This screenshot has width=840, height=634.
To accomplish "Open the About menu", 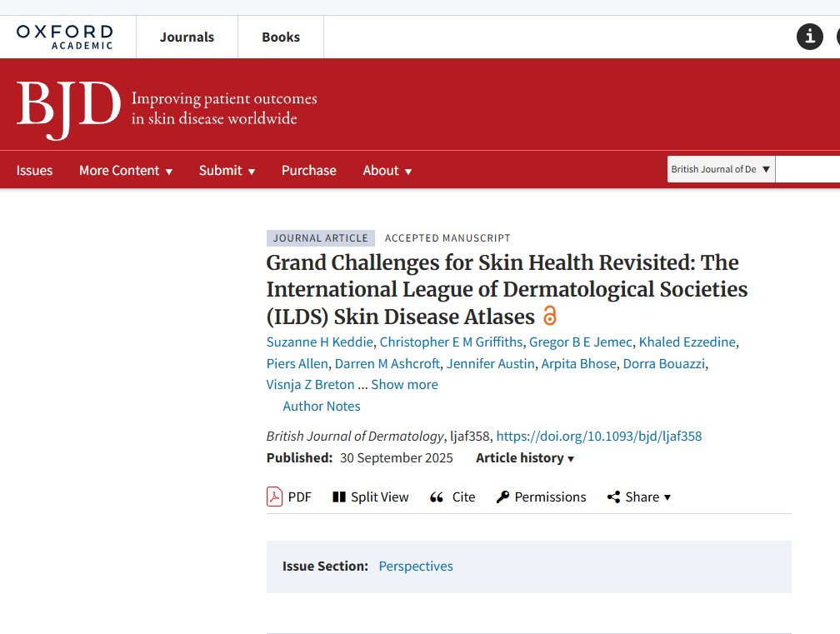I will click(387, 171).
